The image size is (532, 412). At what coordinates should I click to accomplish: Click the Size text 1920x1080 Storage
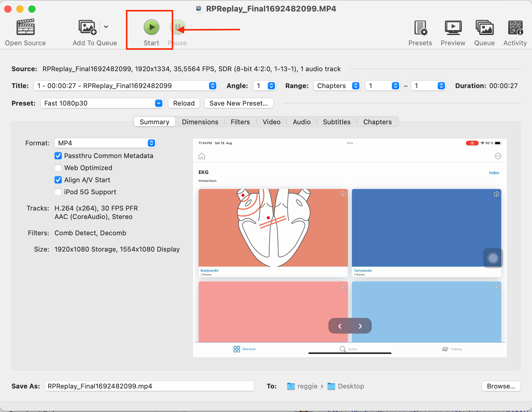[86, 249]
